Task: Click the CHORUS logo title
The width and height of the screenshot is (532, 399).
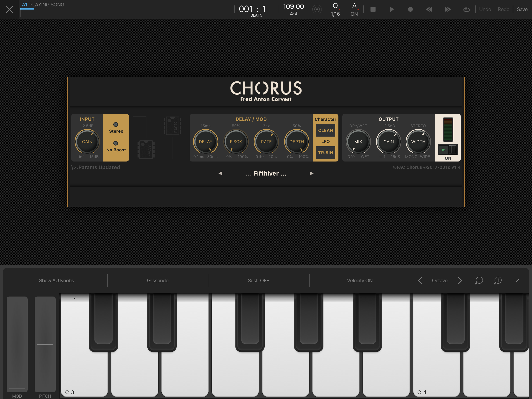Action: click(266, 88)
